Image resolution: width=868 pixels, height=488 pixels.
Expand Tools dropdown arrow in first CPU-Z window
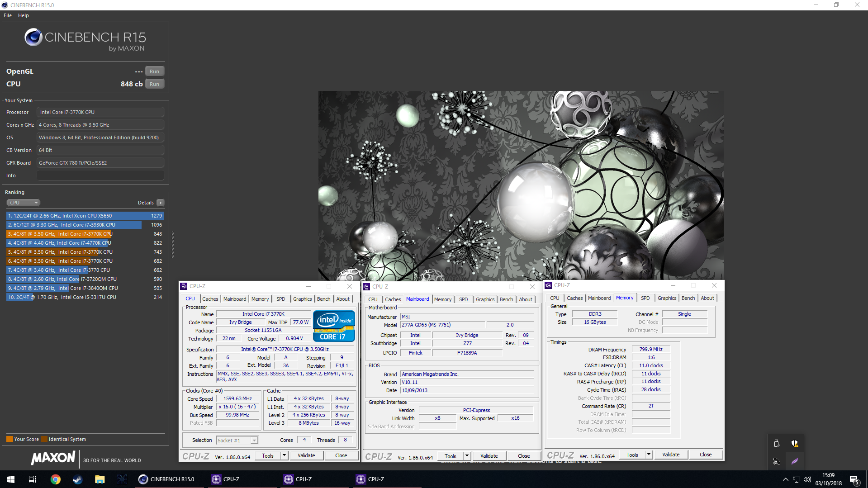point(285,455)
